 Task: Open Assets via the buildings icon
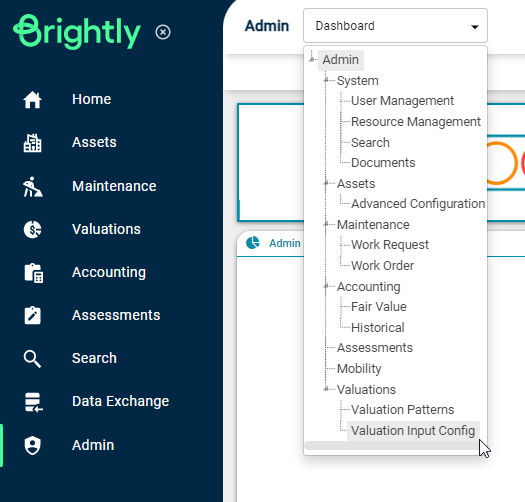coord(32,143)
